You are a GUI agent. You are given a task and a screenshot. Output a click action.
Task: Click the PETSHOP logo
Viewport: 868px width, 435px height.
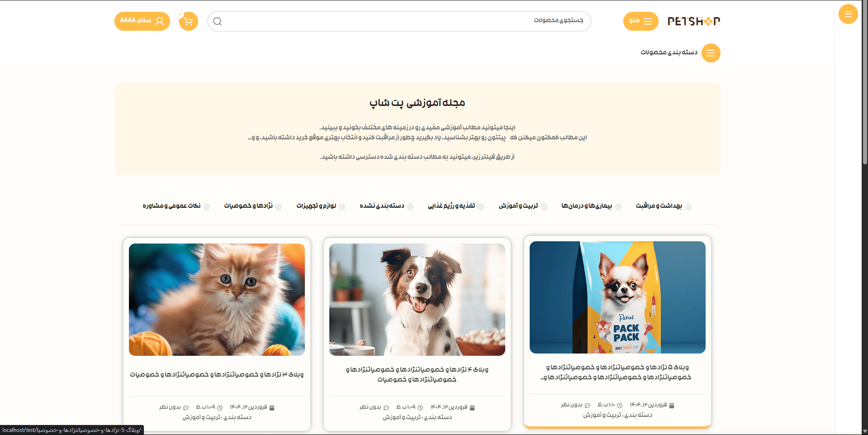pos(694,21)
